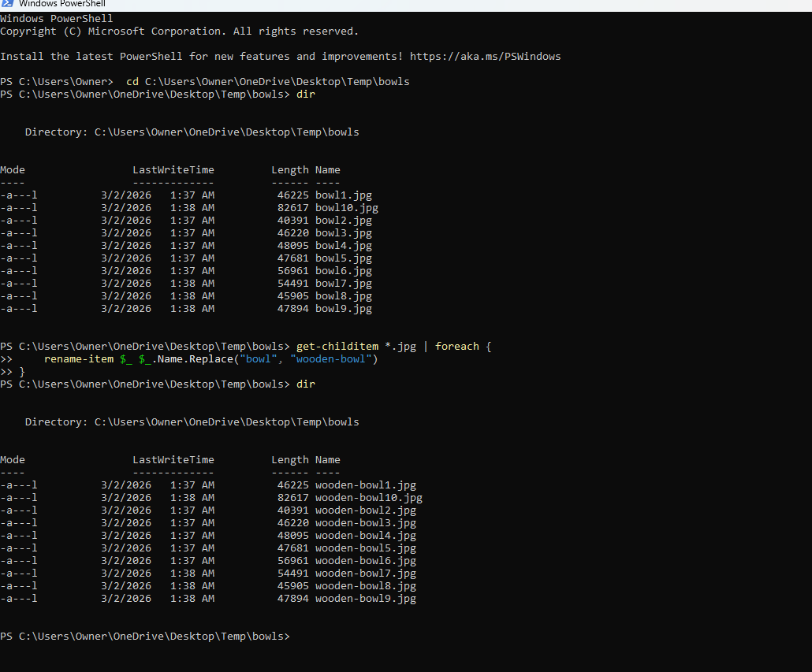Click the cd command path ending in bowls
This screenshot has width=812, height=672.
[277, 82]
